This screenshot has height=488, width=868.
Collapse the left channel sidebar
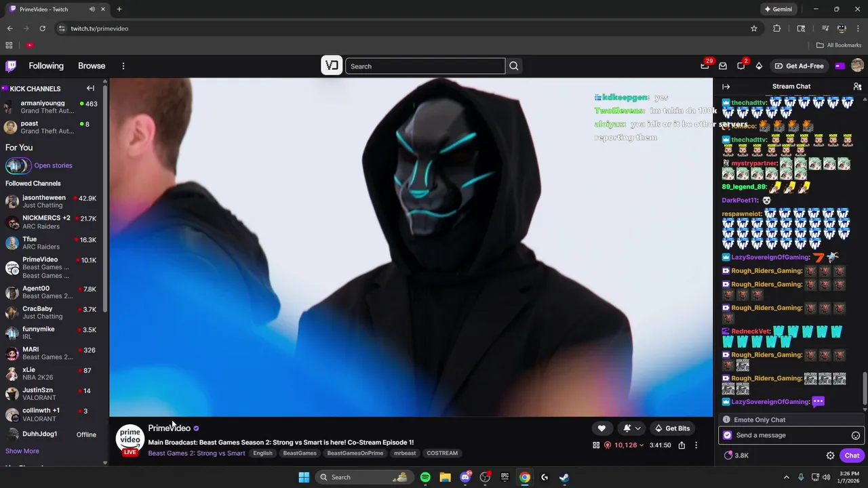90,88
